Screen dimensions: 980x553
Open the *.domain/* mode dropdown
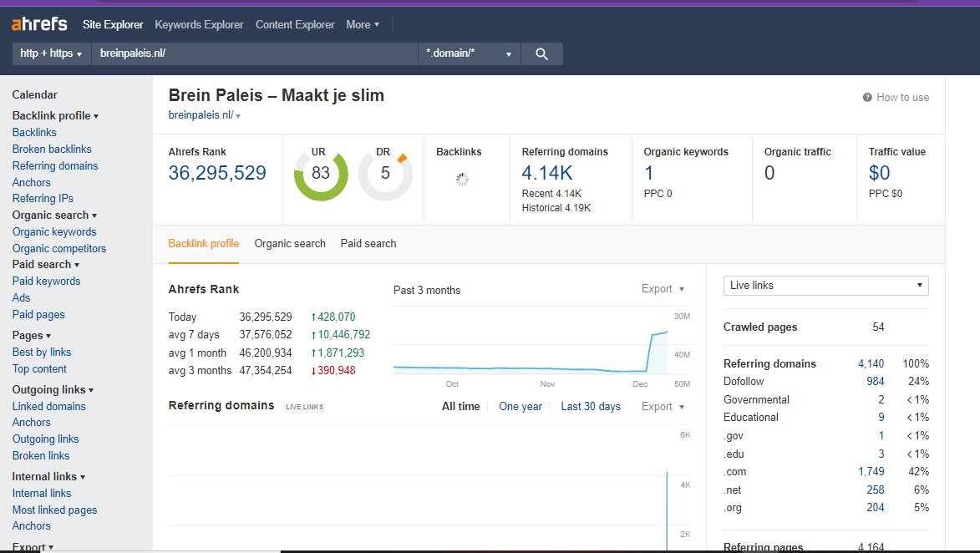pos(469,53)
